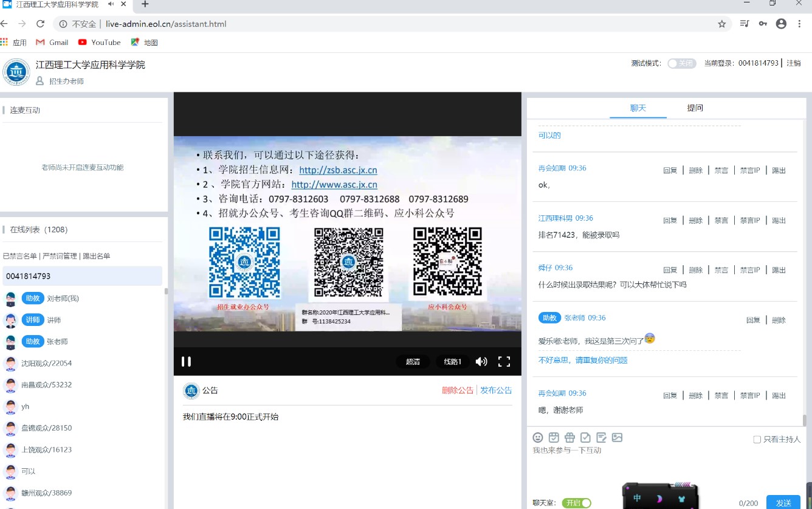
Task: Click 删除 on 江西理科男 message
Action: (696, 220)
